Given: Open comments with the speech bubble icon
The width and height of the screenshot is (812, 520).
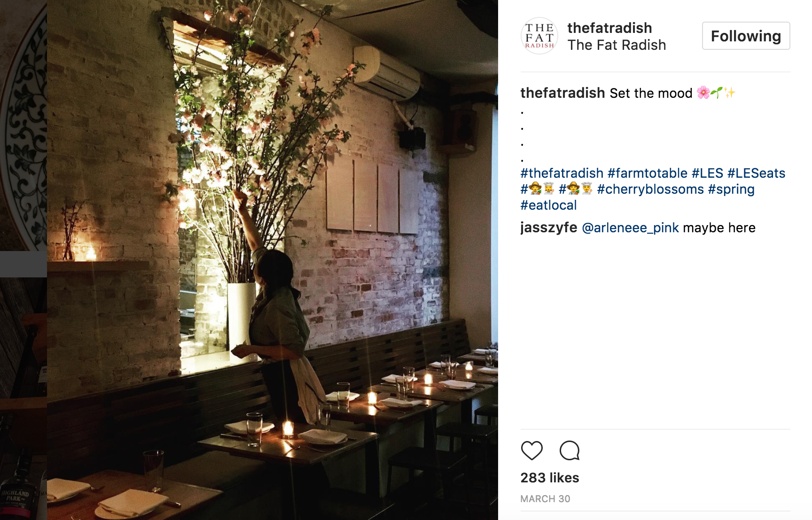Looking at the screenshot, I should [570, 450].
